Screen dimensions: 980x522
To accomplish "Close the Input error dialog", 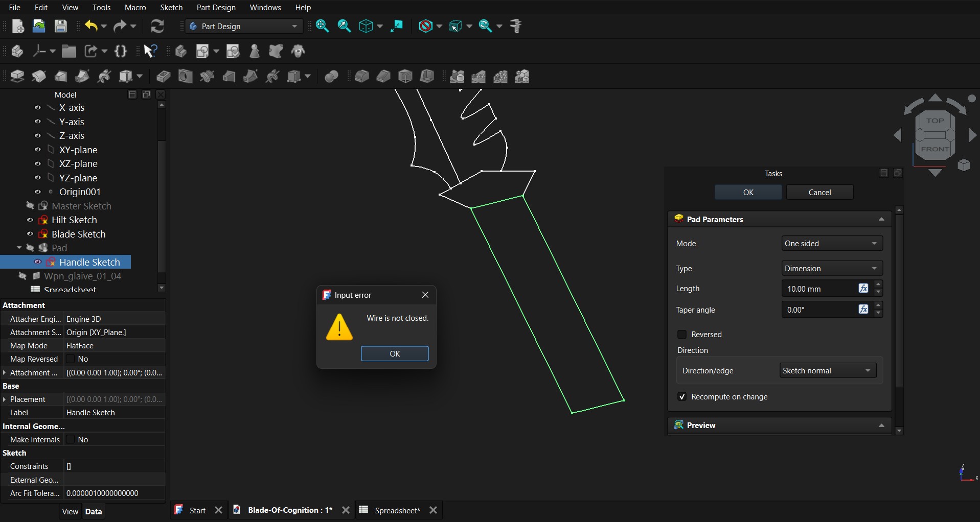I will tap(425, 295).
